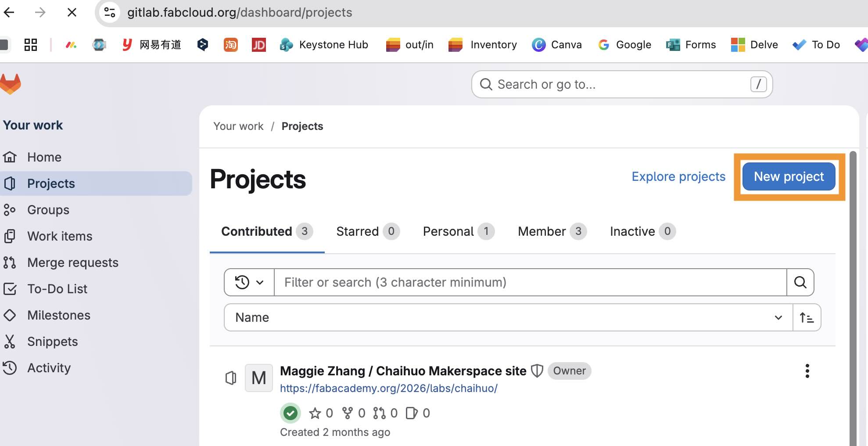Viewport: 868px width, 446px height.
Task: Open the Taobao orange bookmark icon
Action: click(x=230, y=45)
